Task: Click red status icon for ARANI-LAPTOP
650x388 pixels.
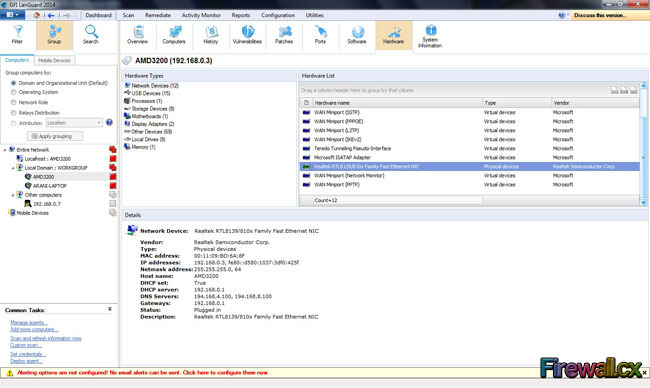Action: (x=113, y=186)
